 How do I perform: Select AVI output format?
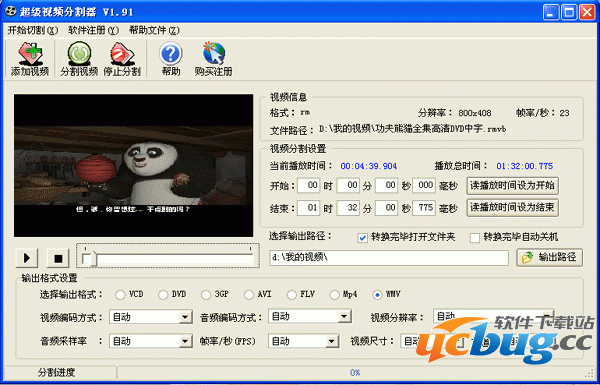[x=249, y=295]
